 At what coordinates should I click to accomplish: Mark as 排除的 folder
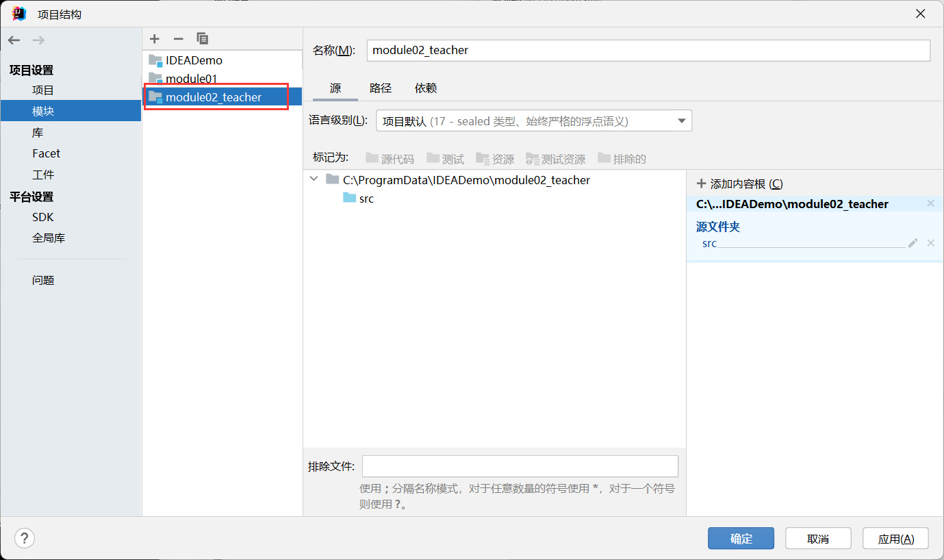pyautogui.click(x=622, y=159)
